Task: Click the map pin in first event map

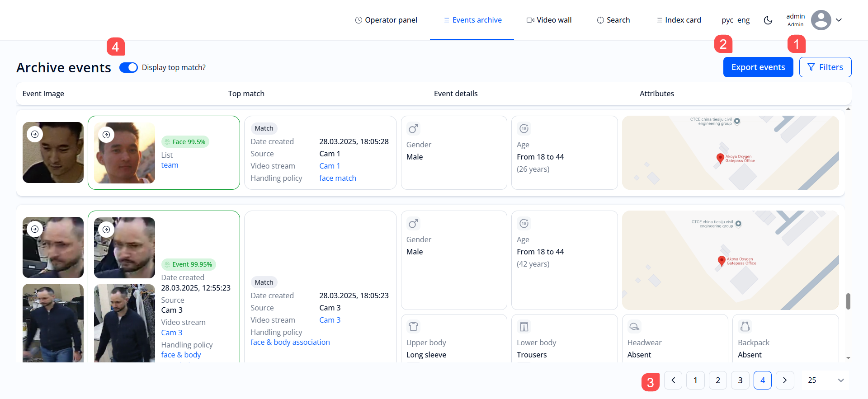Action: (x=720, y=158)
